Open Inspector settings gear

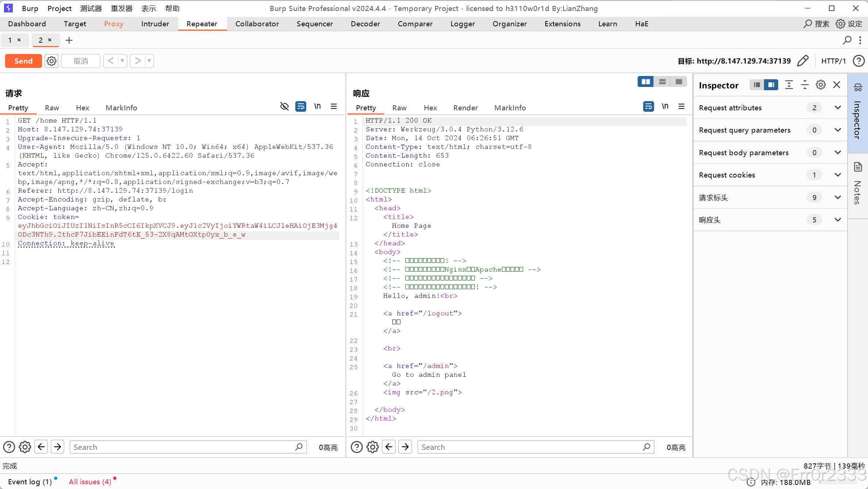821,85
